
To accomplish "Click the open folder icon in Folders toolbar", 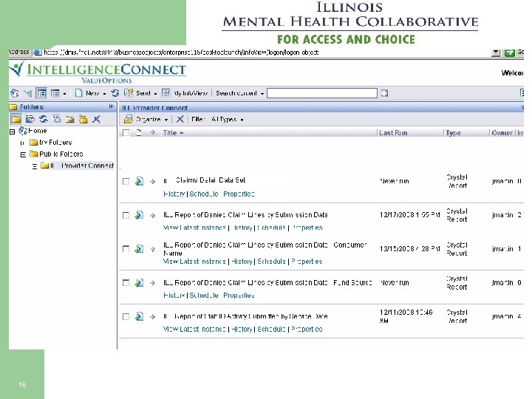I will coord(30,119).
